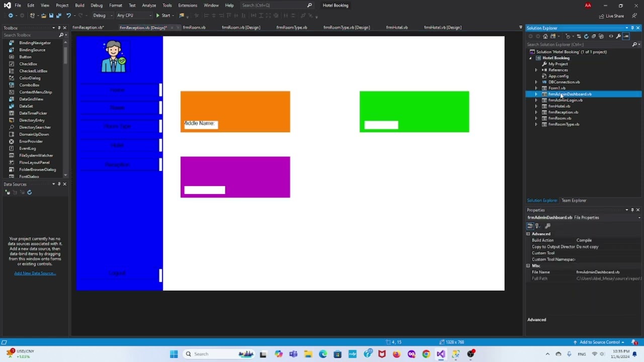Expand the DBConnection.vb node

536,82
